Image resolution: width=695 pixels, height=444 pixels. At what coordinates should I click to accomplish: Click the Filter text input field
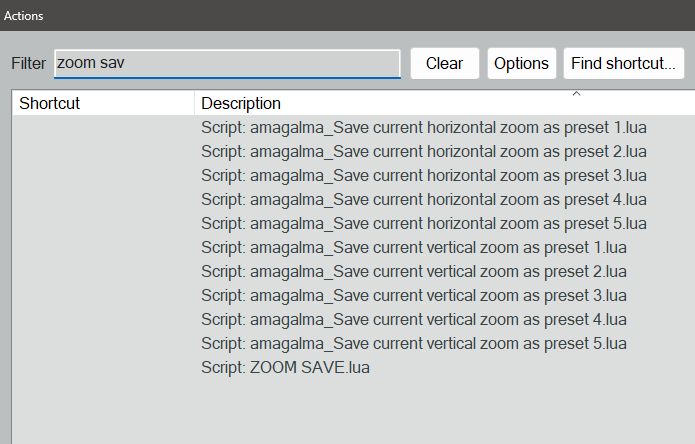(x=227, y=63)
